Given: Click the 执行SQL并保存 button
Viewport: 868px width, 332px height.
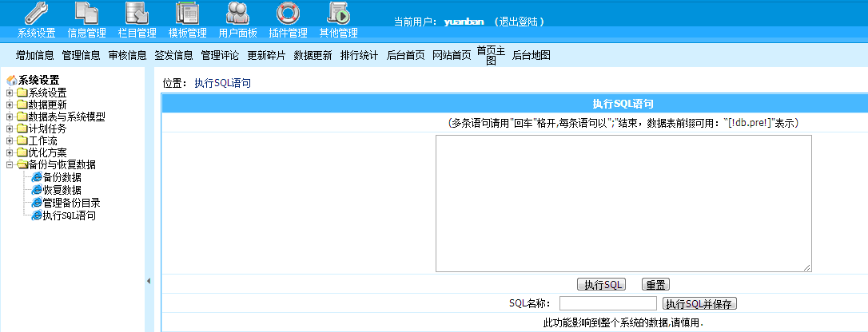Looking at the screenshot, I should pyautogui.click(x=699, y=304).
